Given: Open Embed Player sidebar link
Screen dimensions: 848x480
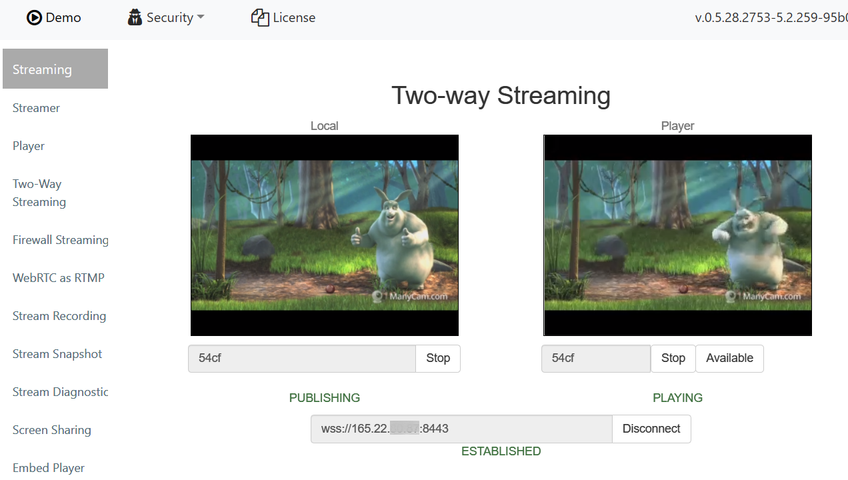Looking at the screenshot, I should [x=49, y=468].
